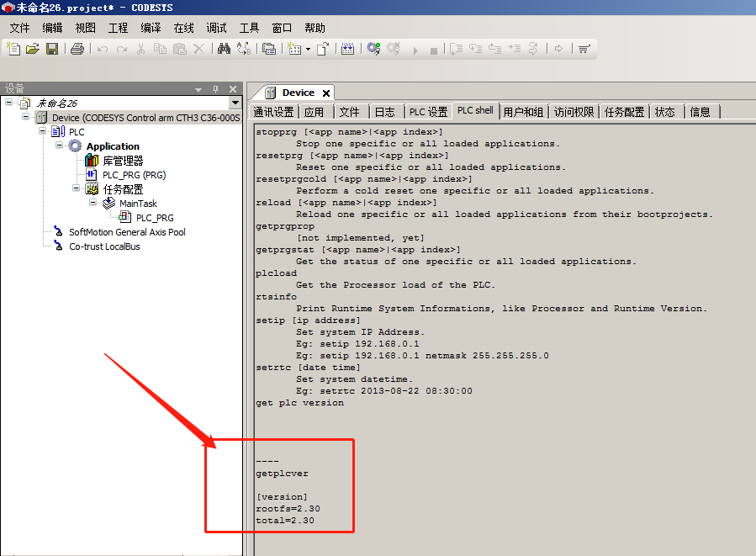Select the PLC shell tab

tap(475, 110)
